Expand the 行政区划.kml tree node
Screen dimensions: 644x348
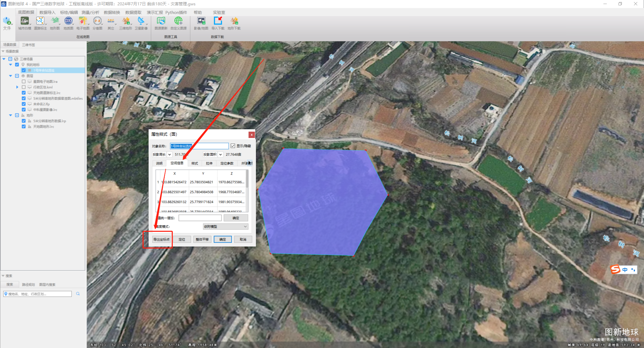click(17, 87)
